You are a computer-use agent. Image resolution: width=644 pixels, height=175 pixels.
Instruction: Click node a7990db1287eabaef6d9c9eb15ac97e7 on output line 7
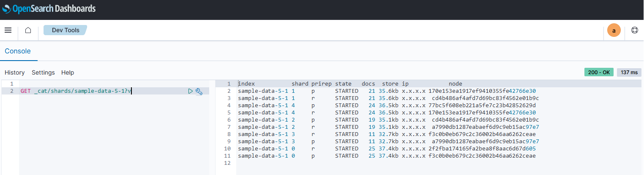486,127
